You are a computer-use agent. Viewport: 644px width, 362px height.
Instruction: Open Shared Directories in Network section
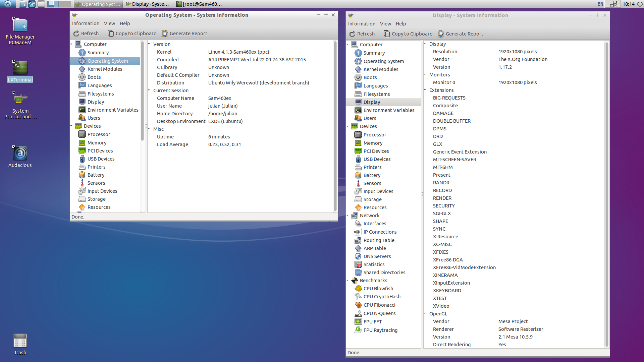coord(384,273)
